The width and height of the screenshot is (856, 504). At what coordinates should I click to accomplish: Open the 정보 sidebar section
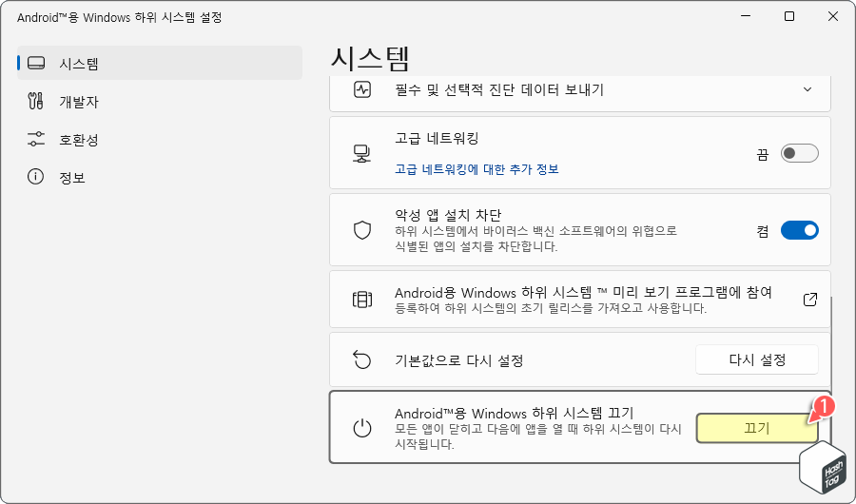[160, 178]
